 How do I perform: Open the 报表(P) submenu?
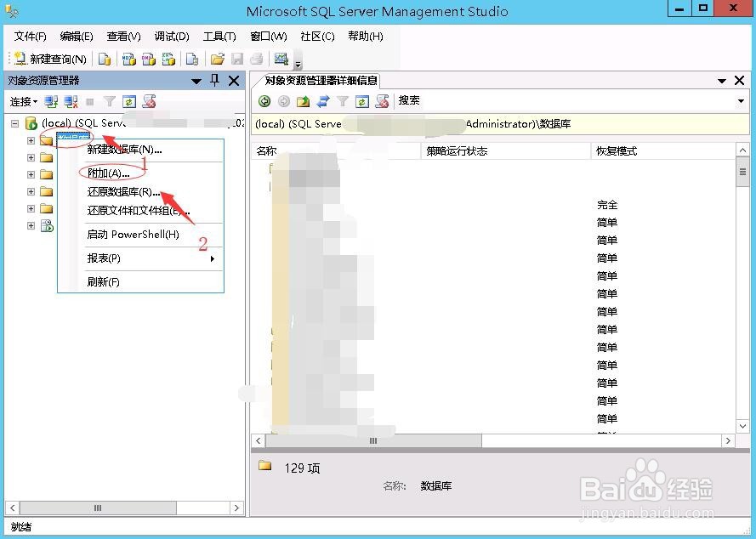141,258
